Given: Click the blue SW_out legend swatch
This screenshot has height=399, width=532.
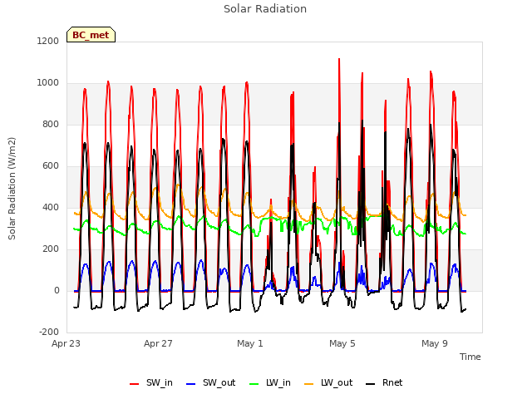Looking at the screenshot, I should coord(191,384).
